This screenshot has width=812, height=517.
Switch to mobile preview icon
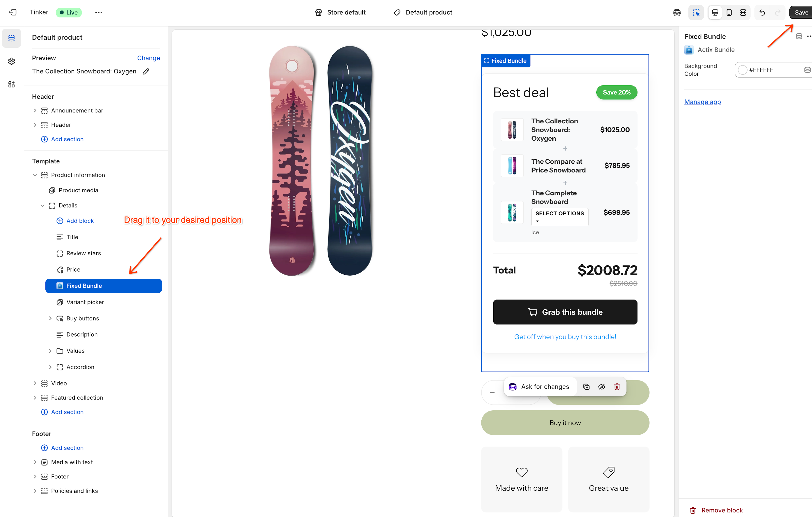tap(729, 12)
